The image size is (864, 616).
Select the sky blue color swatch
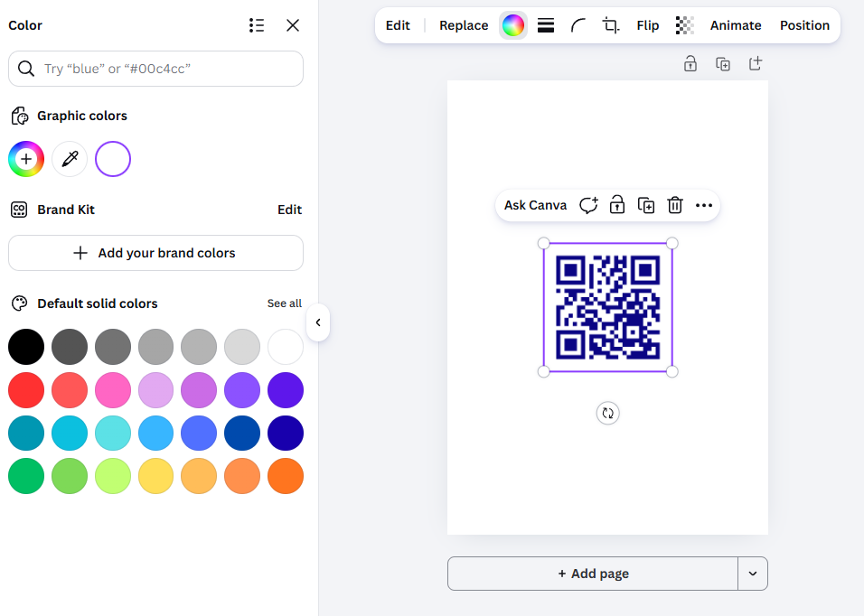click(156, 434)
